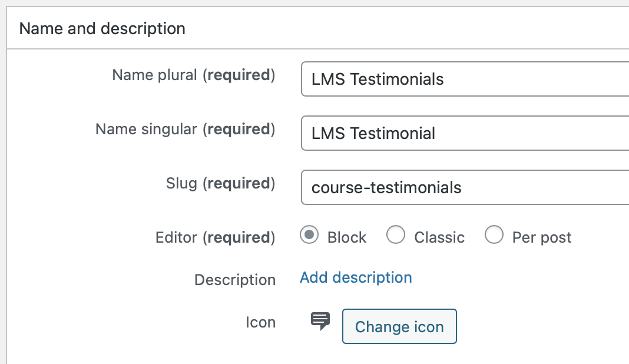Screen dimensions: 629x364
Task: Click the Name and description panel heading
Action: 102,28
